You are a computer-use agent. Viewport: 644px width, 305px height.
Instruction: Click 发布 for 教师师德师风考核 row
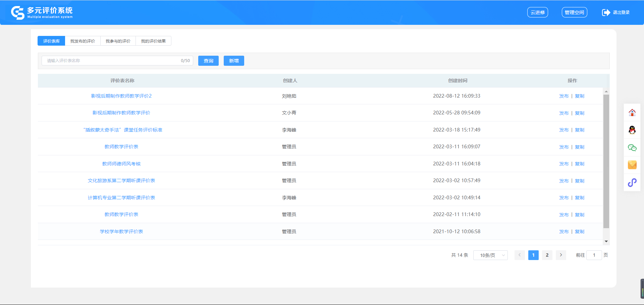coord(563,164)
